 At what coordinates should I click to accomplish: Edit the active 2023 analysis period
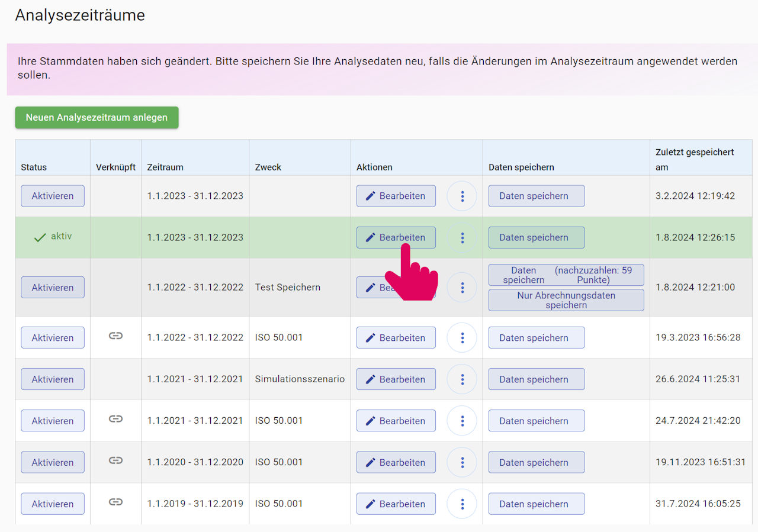pos(396,238)
